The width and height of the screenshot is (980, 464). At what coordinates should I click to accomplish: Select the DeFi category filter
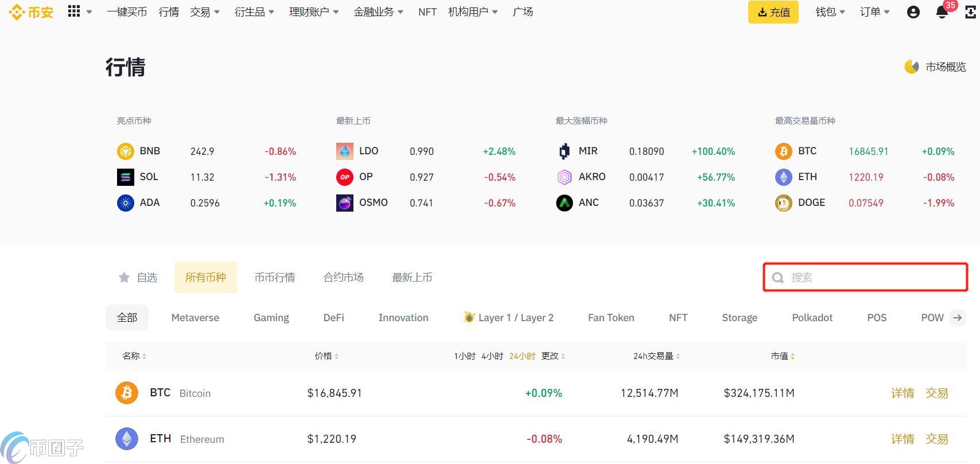click(x=333, y=318)
